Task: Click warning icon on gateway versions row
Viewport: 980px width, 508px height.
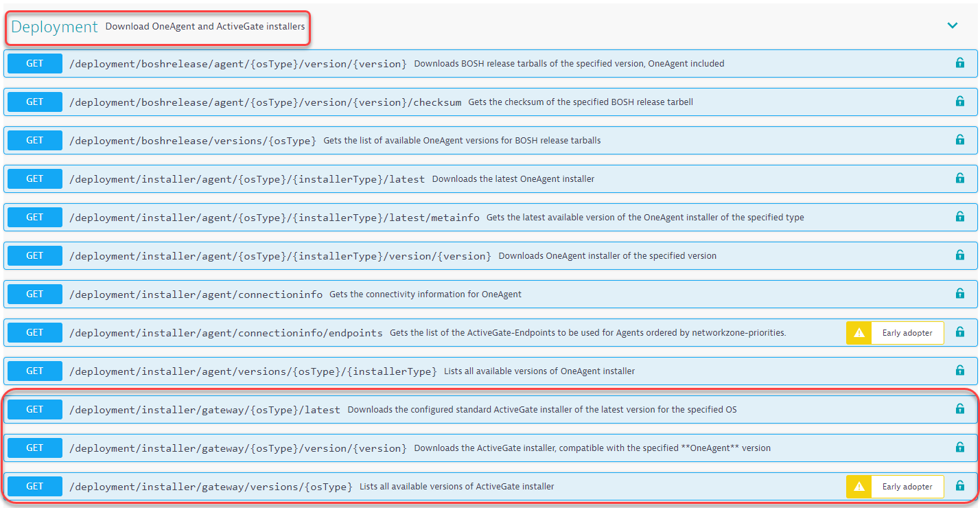Action: point(859,487)
